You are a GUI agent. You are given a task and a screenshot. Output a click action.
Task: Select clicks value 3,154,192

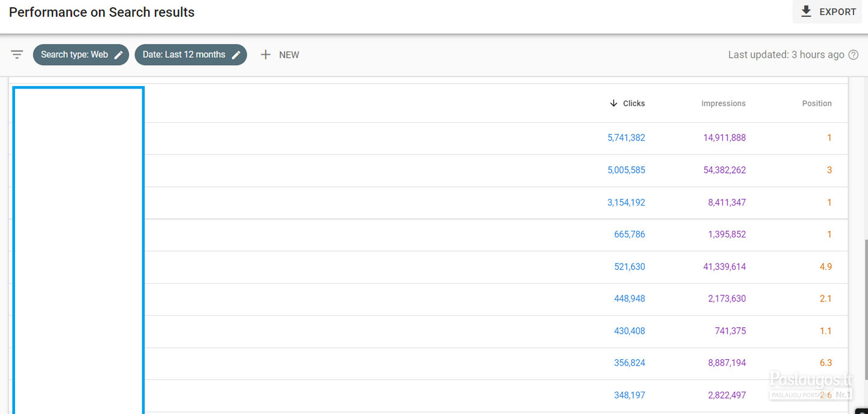point(626,202)
